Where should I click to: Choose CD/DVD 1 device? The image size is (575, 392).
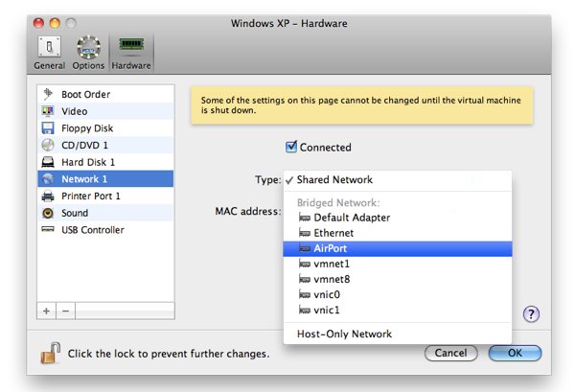tap(86, 145)
